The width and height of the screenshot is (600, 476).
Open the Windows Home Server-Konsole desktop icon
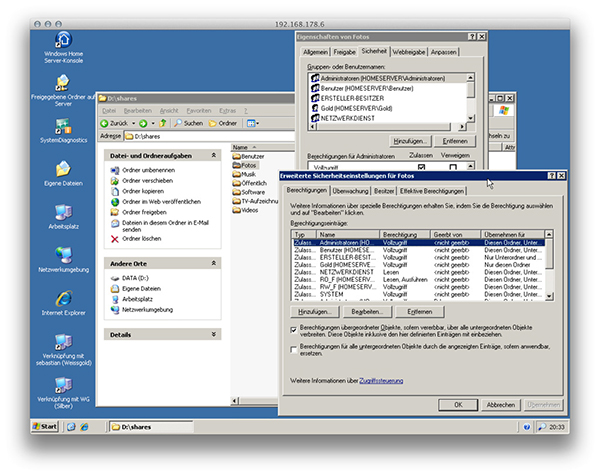coord(62,40)
